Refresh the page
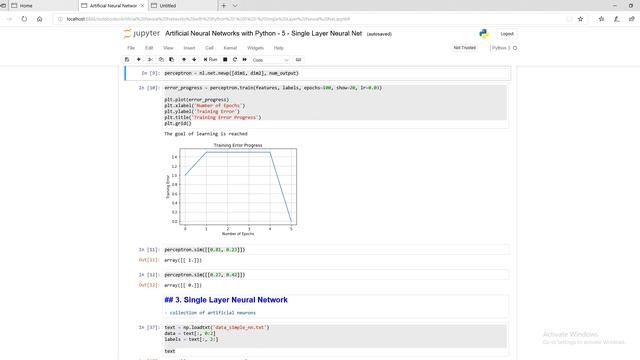This screenshot has height=360, width=640. 24,19
